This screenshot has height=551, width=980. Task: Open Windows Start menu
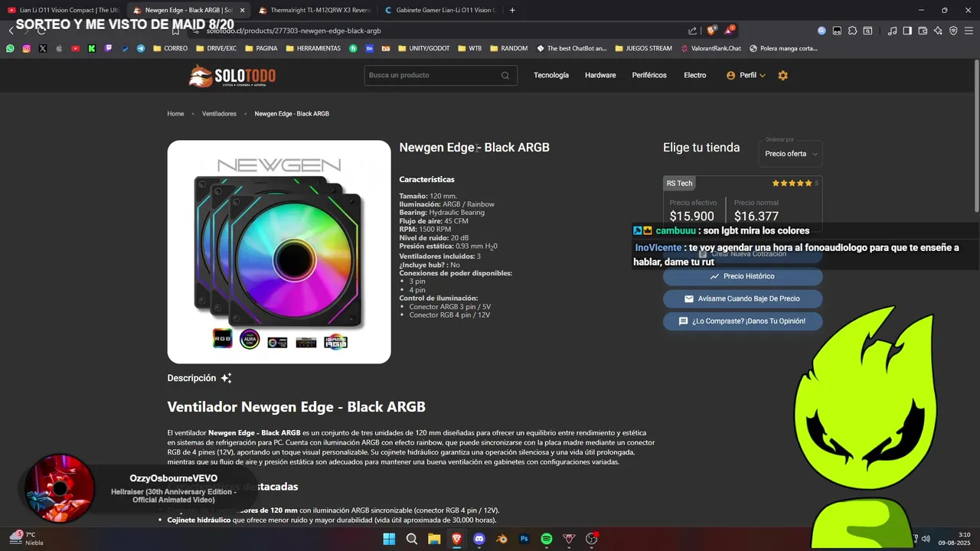coord(389,539)
